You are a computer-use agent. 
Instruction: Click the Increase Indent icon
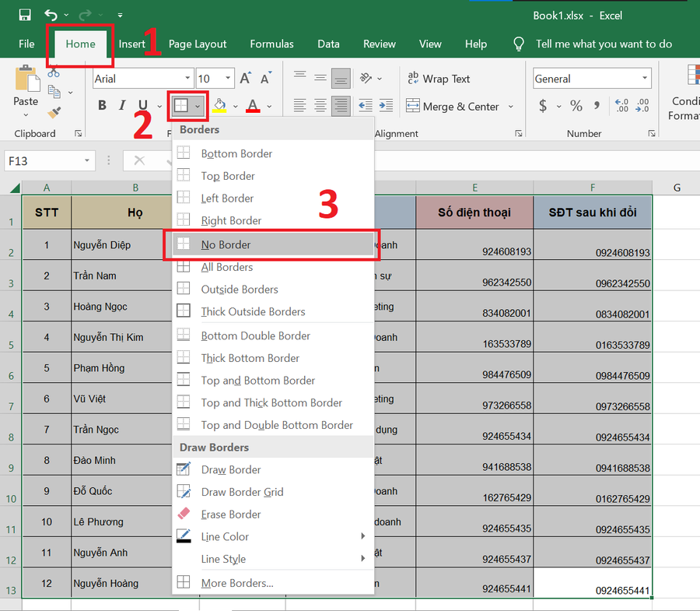(x=386, y=105)
